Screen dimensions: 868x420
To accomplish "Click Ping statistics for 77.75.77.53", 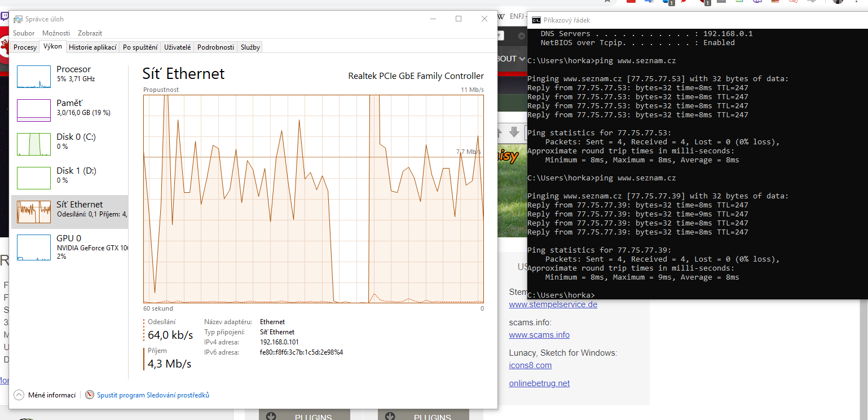I will click(600, 133).
